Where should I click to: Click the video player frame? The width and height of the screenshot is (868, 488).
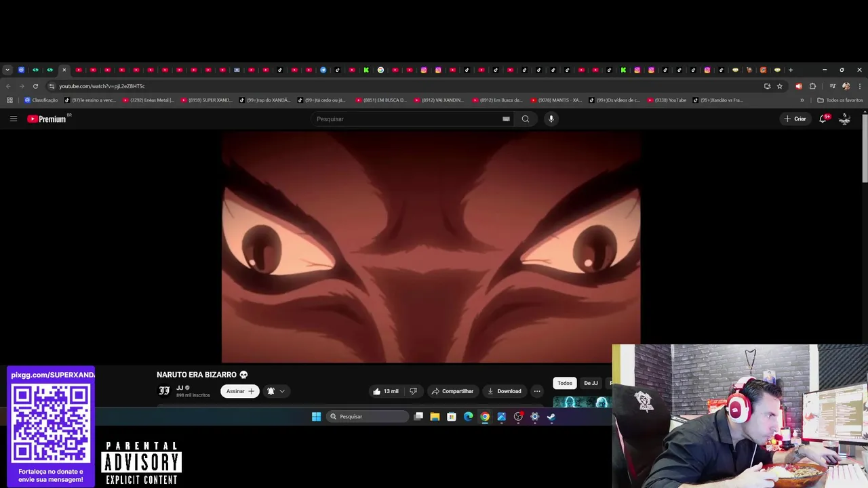click(431, 247)
